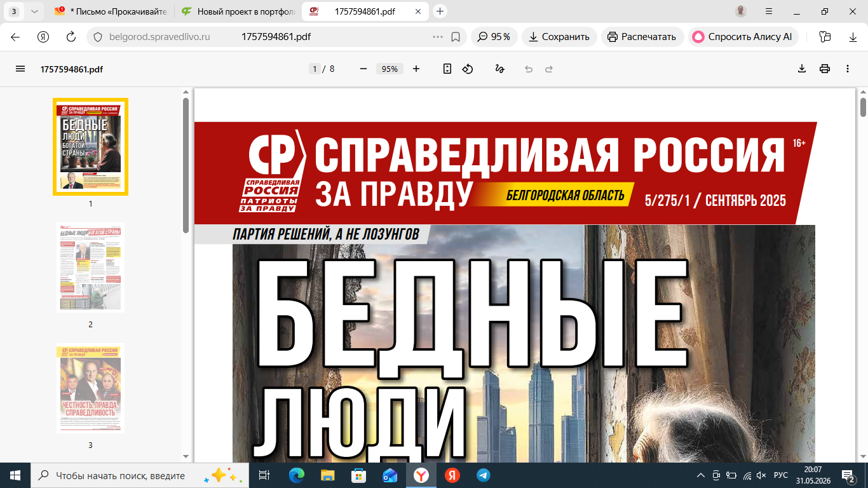The height and width of the screenshot is (488, 868).
Task: Zoom out with the minus button
Action: pos(363,69)
